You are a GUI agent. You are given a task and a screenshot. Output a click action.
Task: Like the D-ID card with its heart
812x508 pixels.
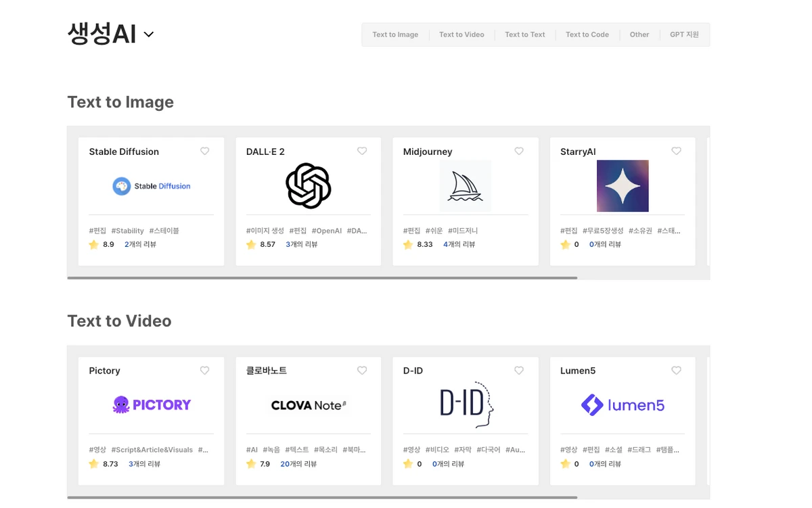519,371
